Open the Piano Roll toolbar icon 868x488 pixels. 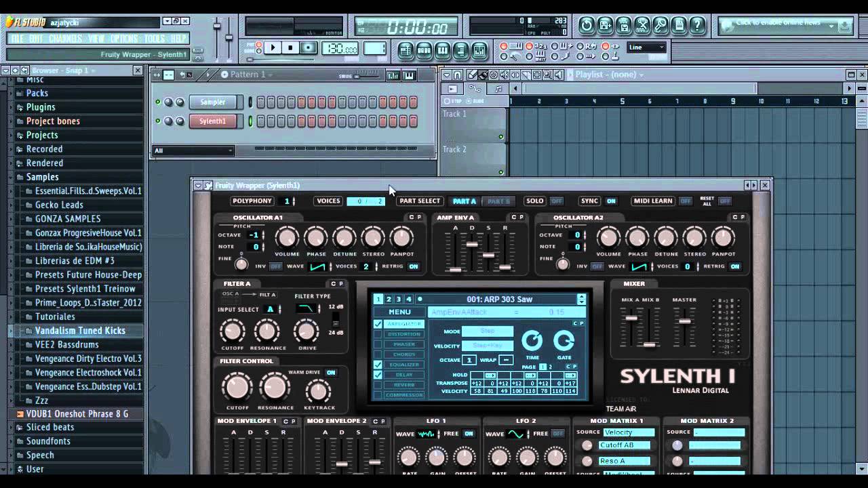coord(443,49)
